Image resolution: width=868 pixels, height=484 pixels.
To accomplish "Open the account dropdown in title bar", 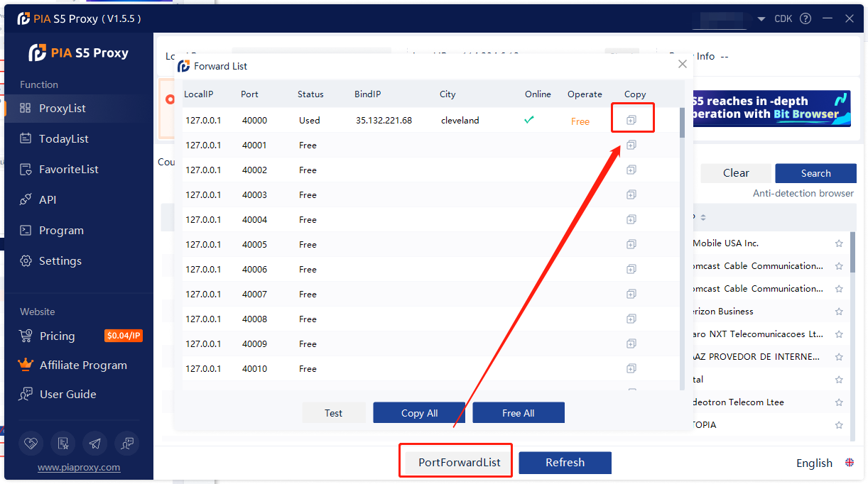I will tap(762, 18).
